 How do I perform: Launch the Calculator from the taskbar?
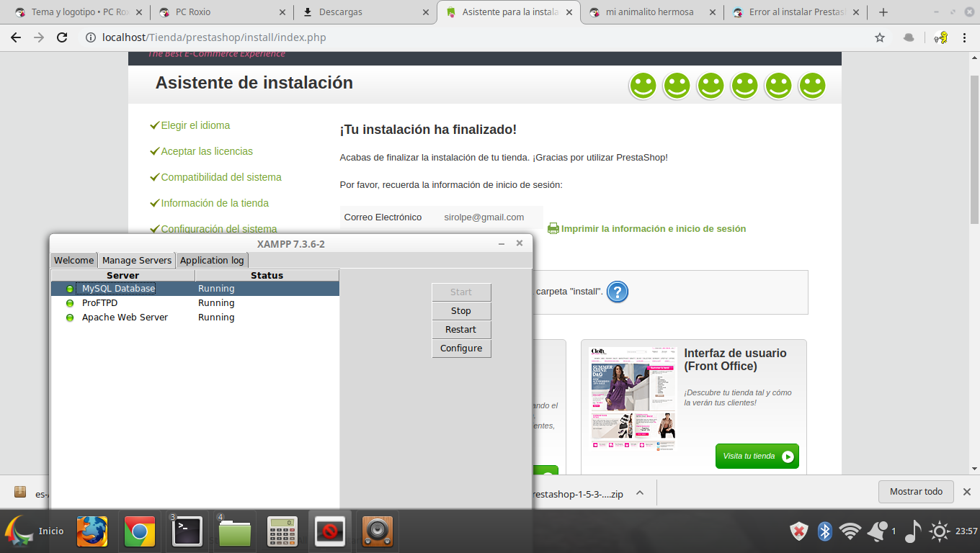282,531
